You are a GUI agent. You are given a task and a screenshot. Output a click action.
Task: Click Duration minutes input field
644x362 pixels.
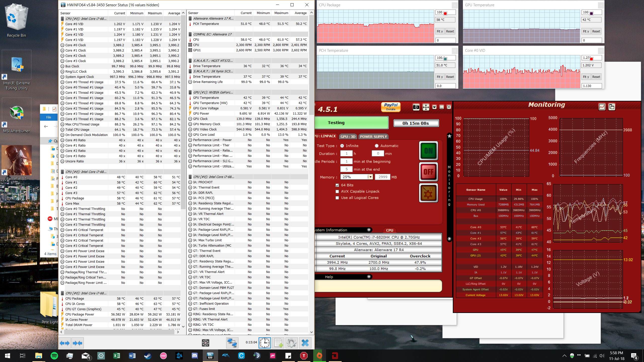378,154
